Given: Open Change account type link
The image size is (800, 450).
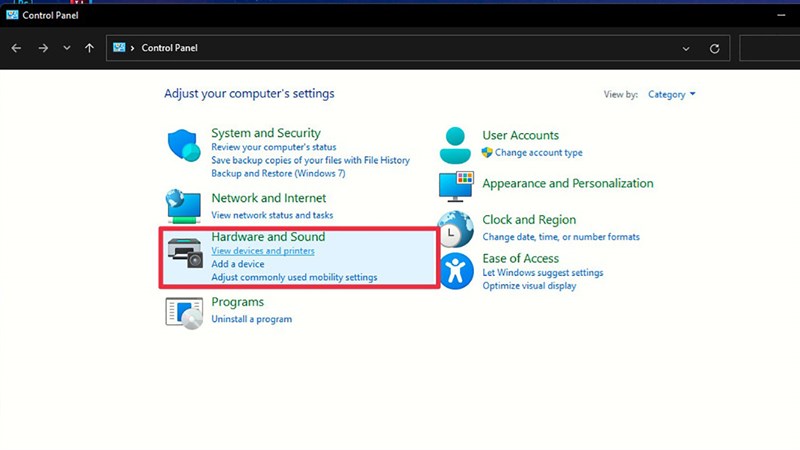Looking at the screenshot, I should pos(538,153).
